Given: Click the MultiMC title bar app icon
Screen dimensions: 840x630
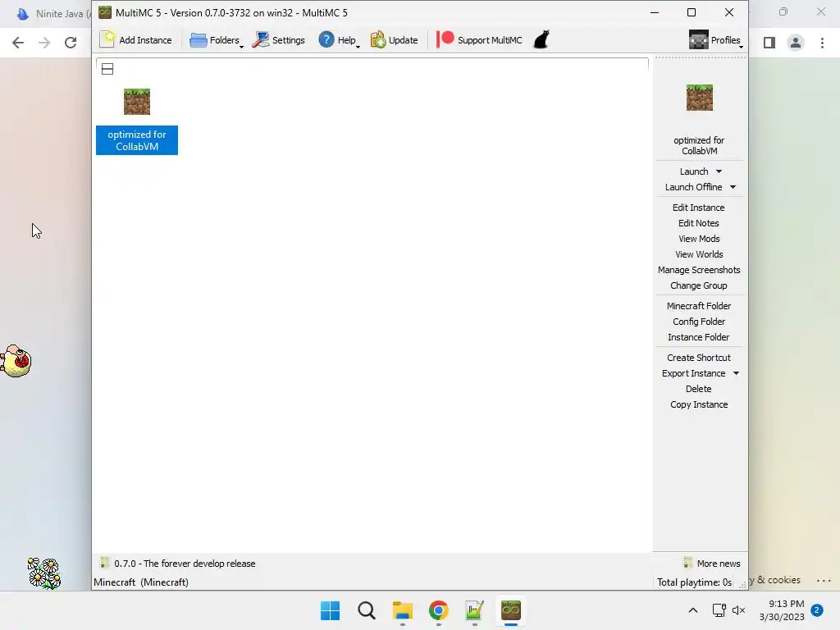Looking at the screenshot, I should coord(105,12).
